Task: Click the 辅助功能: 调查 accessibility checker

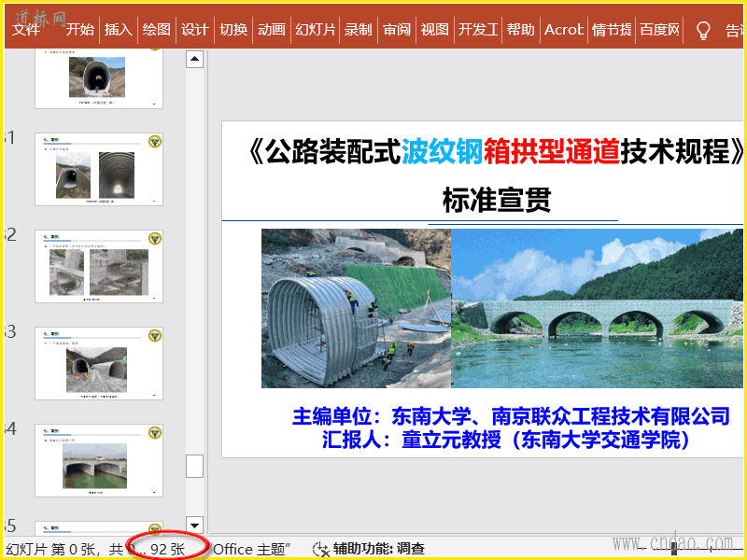Action: (379, 549)
